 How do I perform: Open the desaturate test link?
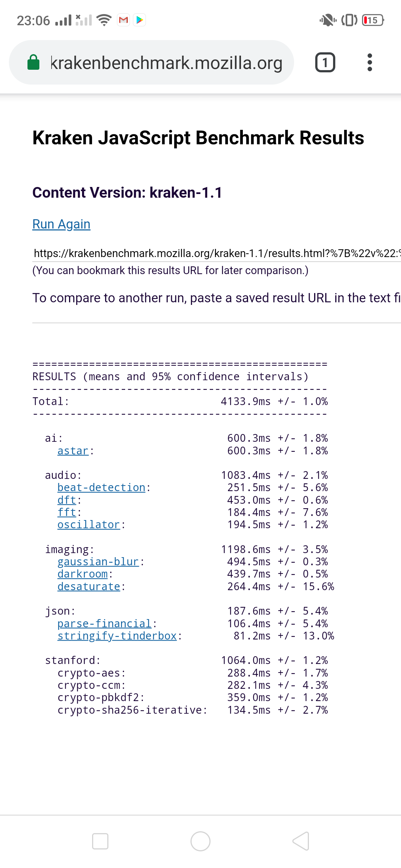point(89,586)
